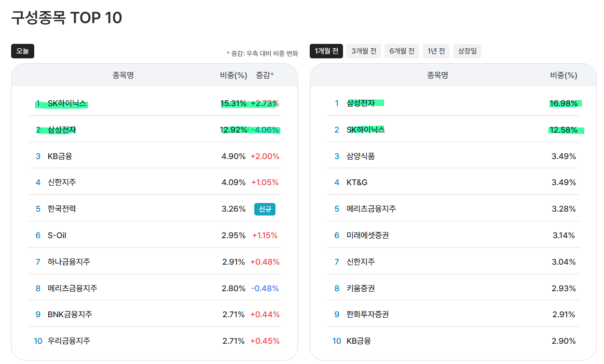The image size is (604, 364).
Task: Click 미래에셋증권 stock name
Action: point(368,236)
